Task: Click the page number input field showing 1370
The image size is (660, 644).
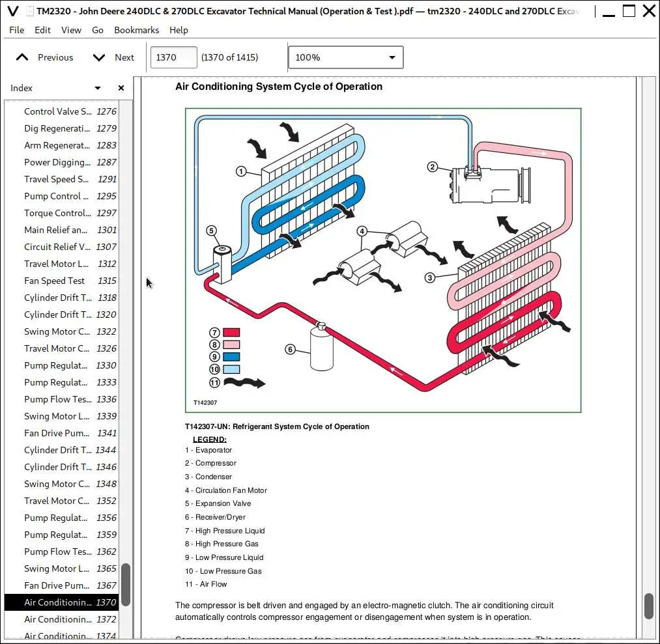Action: [x=173, y=57]
